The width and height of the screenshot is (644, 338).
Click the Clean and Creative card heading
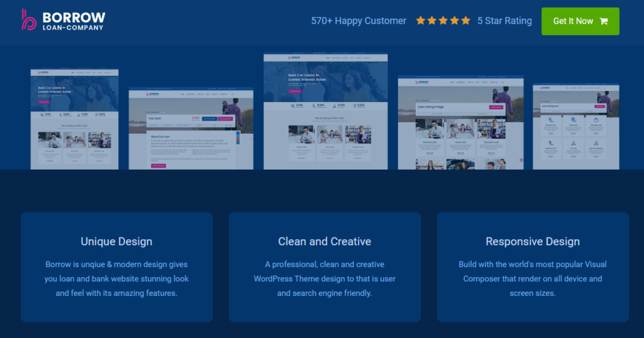(325, 242)
